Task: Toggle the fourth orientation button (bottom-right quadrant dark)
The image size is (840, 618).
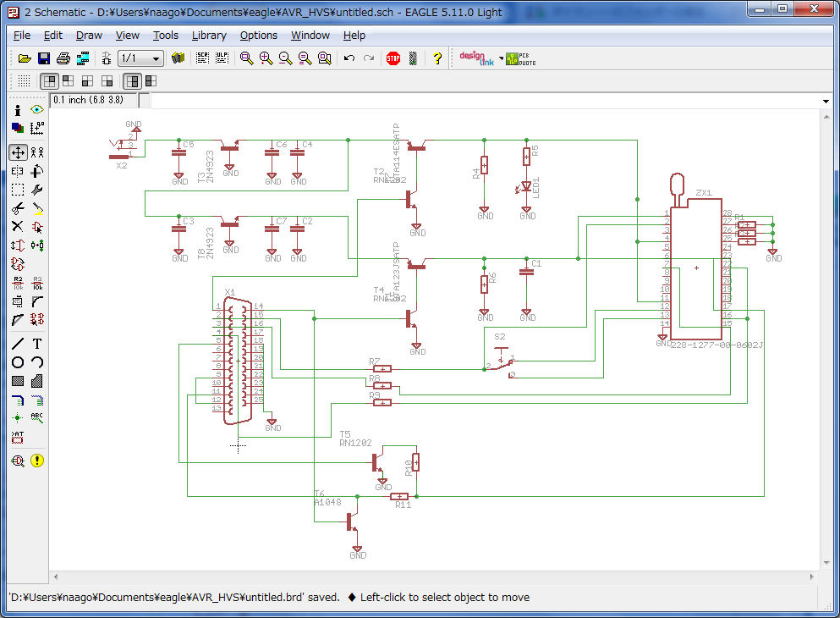Action: [x=107, y=81]
